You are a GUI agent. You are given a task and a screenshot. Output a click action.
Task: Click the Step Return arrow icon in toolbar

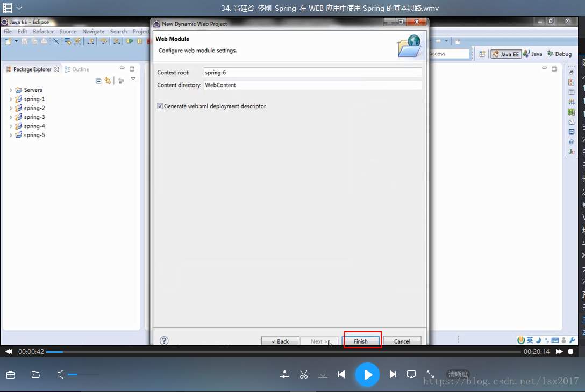tap(91, 41)
